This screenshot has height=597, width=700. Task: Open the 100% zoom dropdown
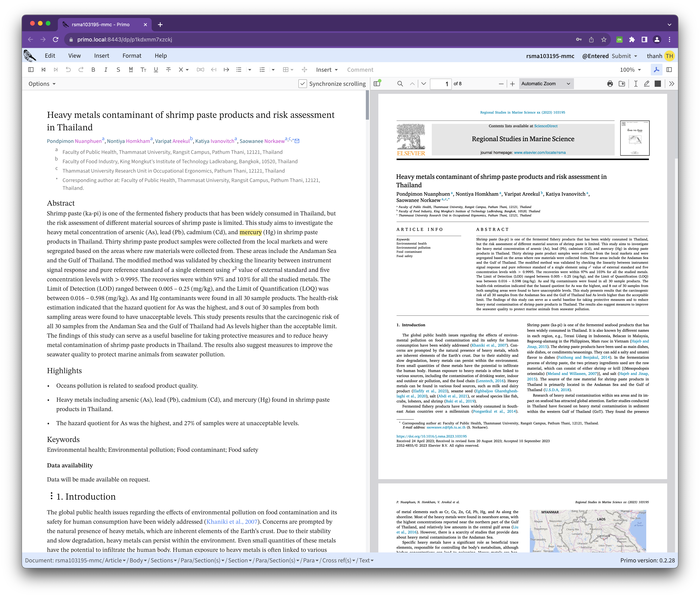pyautogui.click(x=630, y=70)
